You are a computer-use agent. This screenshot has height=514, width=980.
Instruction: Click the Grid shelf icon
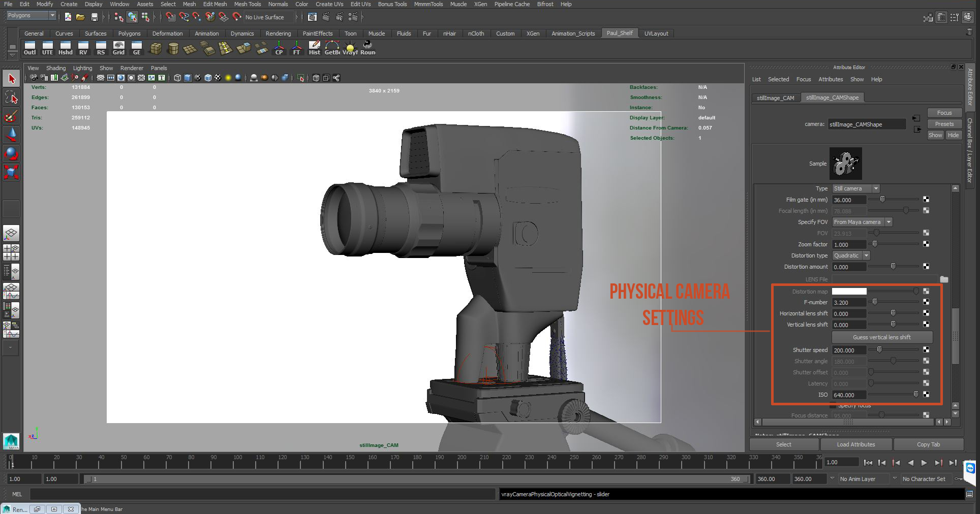click(118, 48)
